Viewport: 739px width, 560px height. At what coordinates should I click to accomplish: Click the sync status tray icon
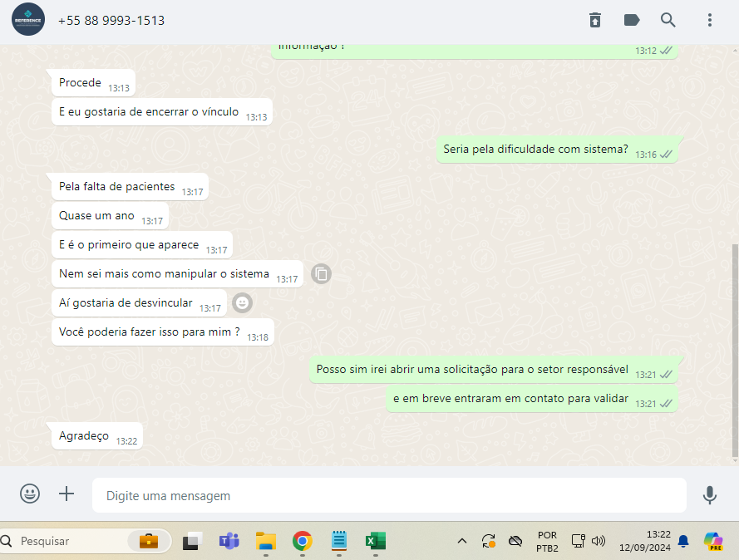point(489,541)
